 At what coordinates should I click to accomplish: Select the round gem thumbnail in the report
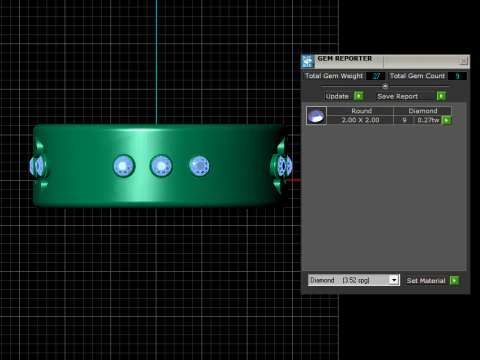[316, 116]
